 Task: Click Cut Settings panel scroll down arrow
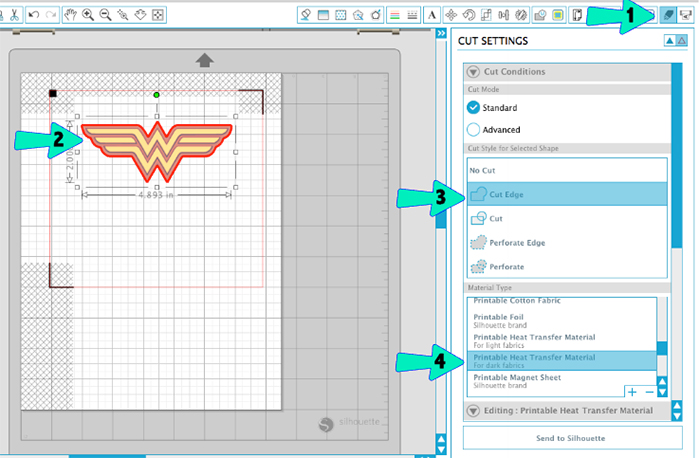click(677, 416)
